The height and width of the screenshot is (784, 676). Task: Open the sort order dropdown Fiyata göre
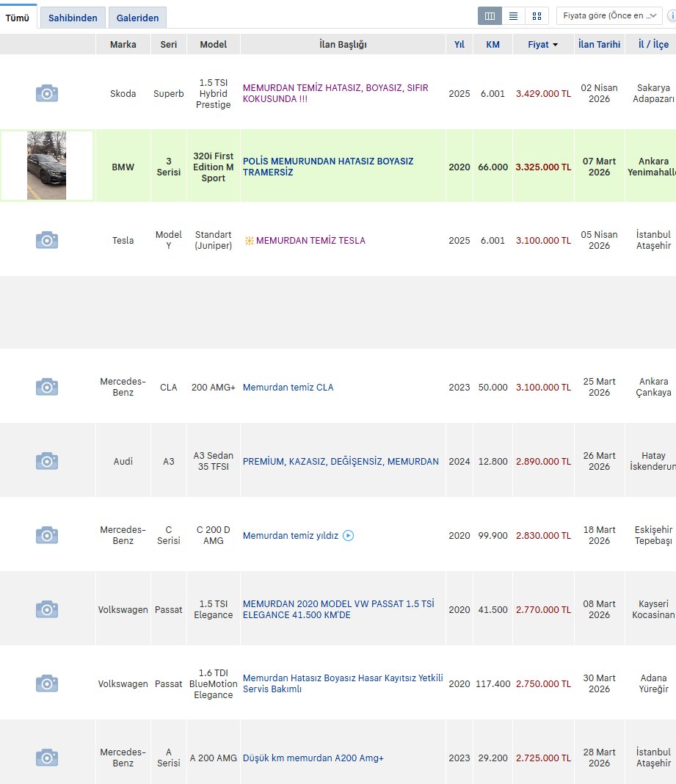click(609, 16)
